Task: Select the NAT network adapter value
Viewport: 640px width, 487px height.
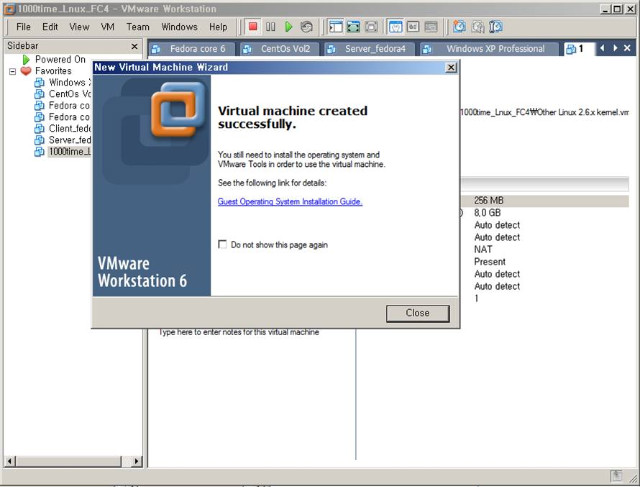Action: point(483,249)
